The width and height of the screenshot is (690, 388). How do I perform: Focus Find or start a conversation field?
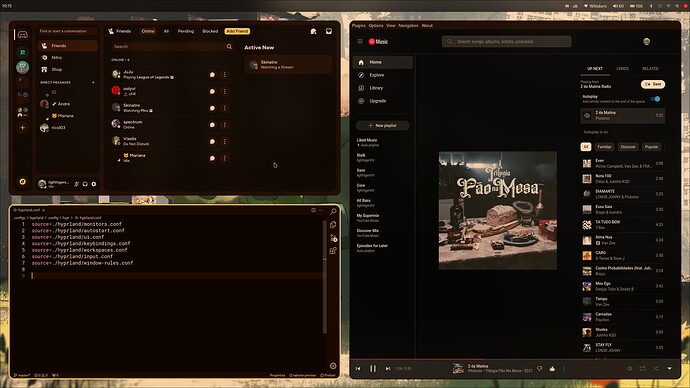(x=68, y=31)
